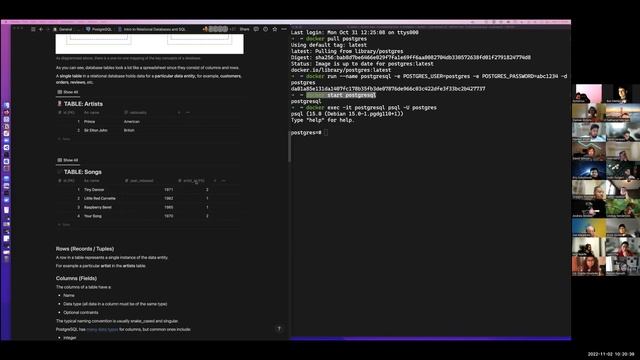Viewport: 640px width, 360px height.
Task: Open the General breadcrumb page
Action: 62,29
